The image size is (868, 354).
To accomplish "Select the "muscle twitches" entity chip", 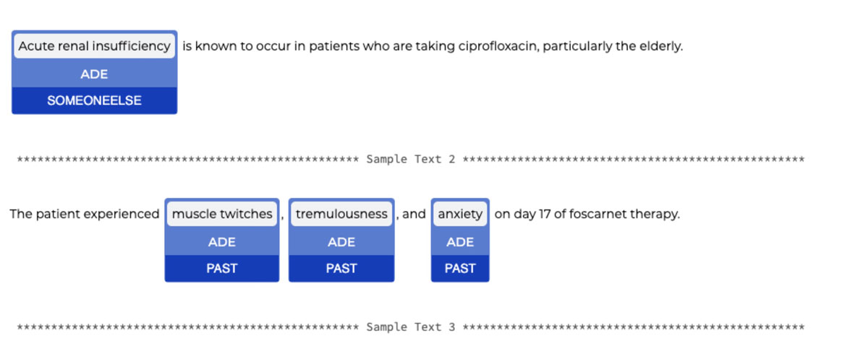I will [222, 214].
